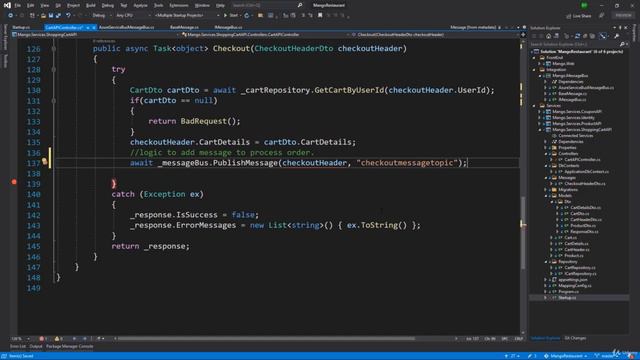Screen dimensions: 640x360
Task: Click the Switch Views icon in Solution Explorer
Action: click(x=556, y=36)
